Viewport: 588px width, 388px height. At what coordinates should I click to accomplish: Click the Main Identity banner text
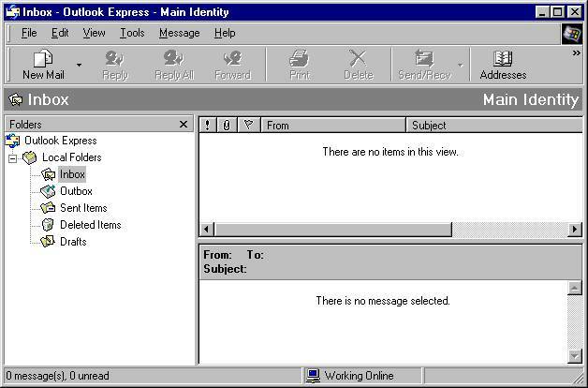click(531, 100)
